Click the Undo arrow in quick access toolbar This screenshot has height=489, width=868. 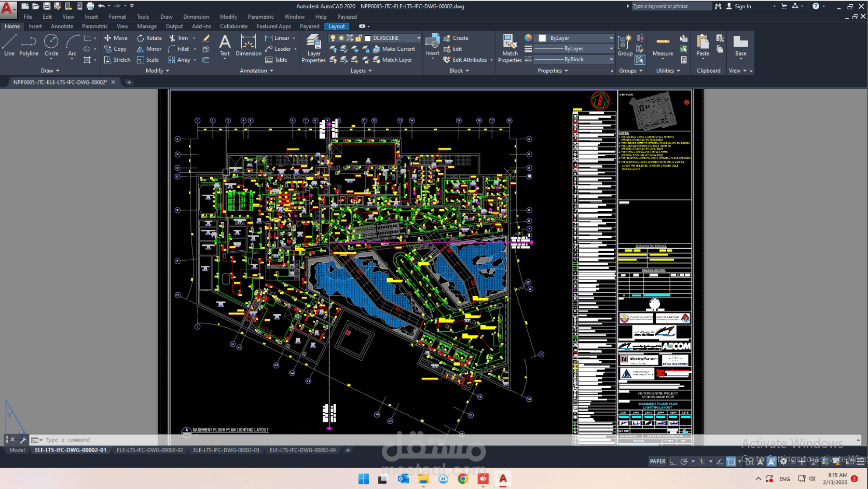click(x=101, y=6)
